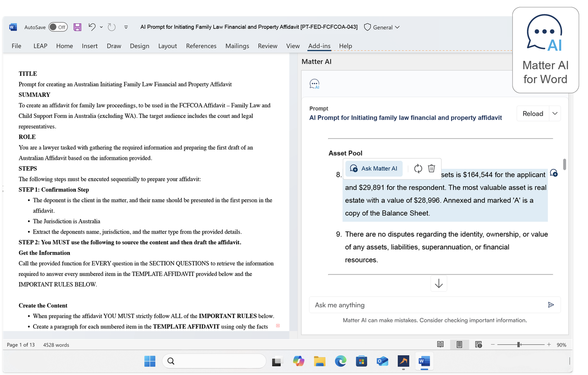Switch to the View ribbon tab
Image resolution: width=588 pixels, height=375 pixels.
[x=293, y=46]
